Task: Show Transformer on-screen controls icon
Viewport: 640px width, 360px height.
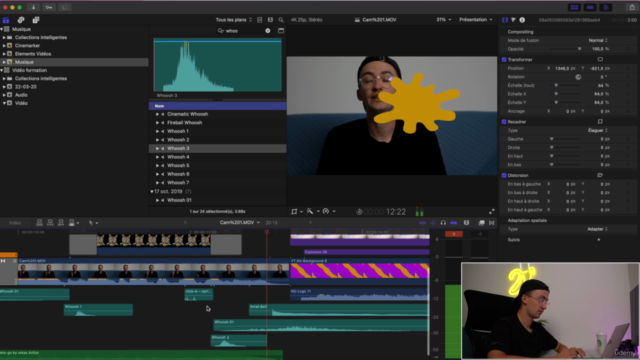Action: point(600,60)
